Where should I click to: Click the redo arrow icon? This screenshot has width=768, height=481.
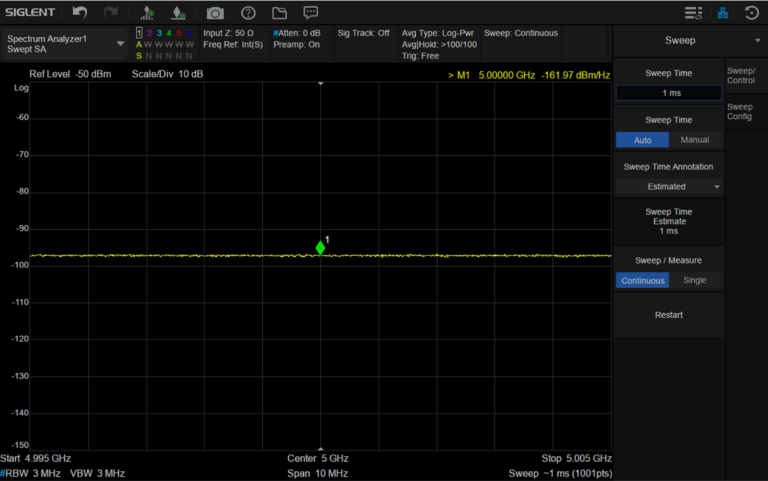tap(110, 13)
